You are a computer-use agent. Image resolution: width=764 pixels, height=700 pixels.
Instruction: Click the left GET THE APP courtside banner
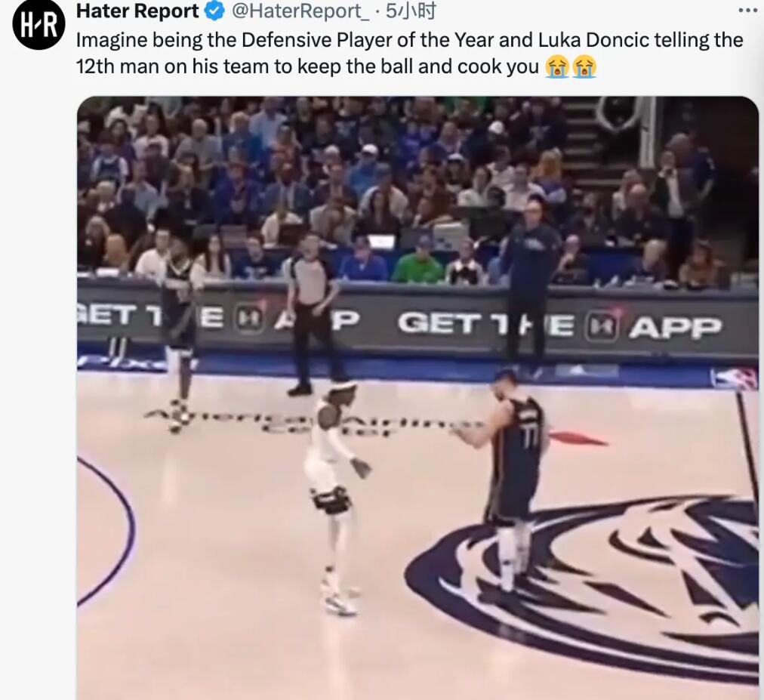point(217,319)
